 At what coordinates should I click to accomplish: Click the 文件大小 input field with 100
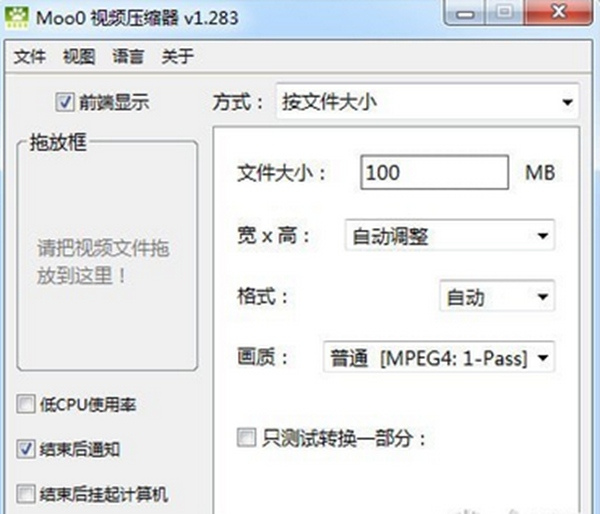tap(435, 172)
